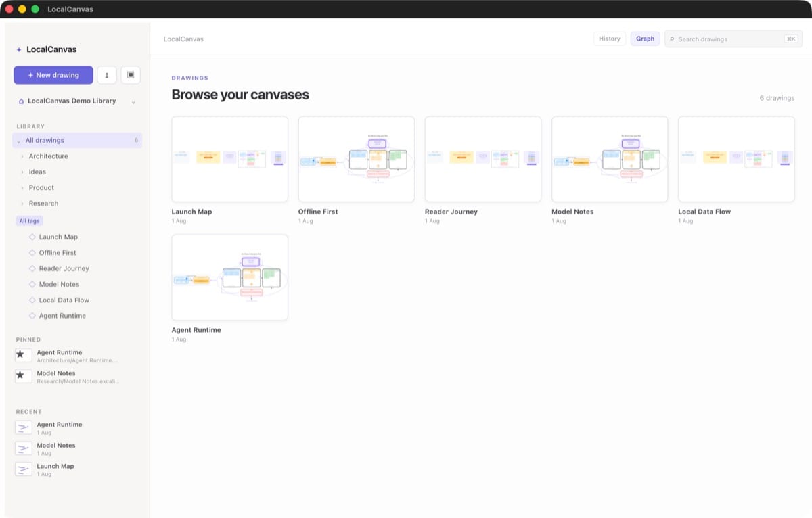Select the Offline First tag diamond
The width and height of the screenshot is (812, 518).
(32, 252)
